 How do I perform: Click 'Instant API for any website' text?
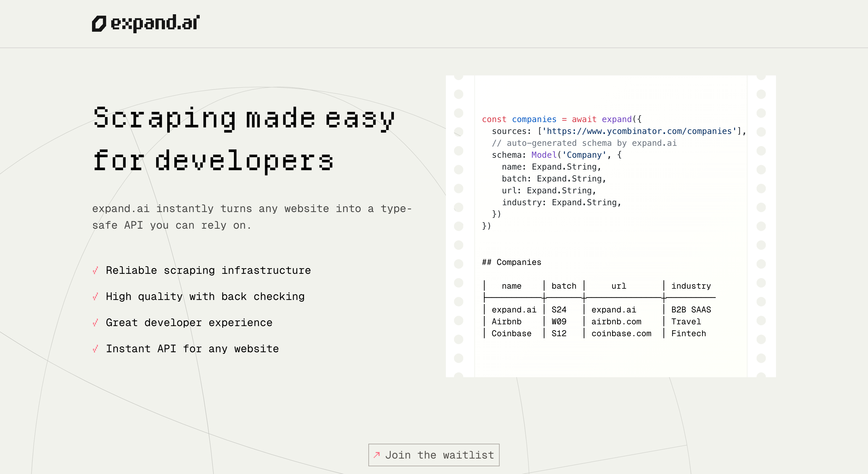tap(192, 349)
